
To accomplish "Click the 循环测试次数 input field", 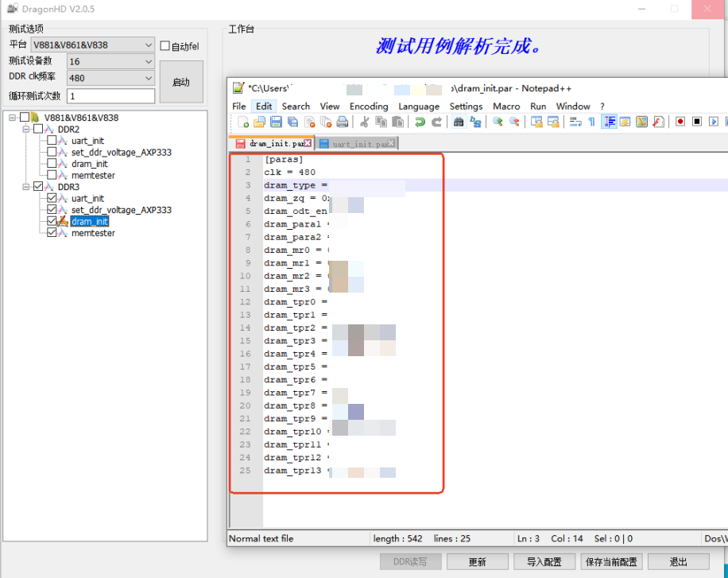I will tap(111, 96).
